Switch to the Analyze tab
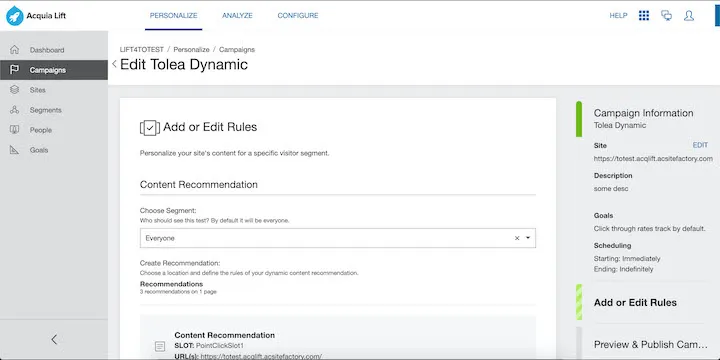This screenshot has width=720, height=360. point(237,16)
